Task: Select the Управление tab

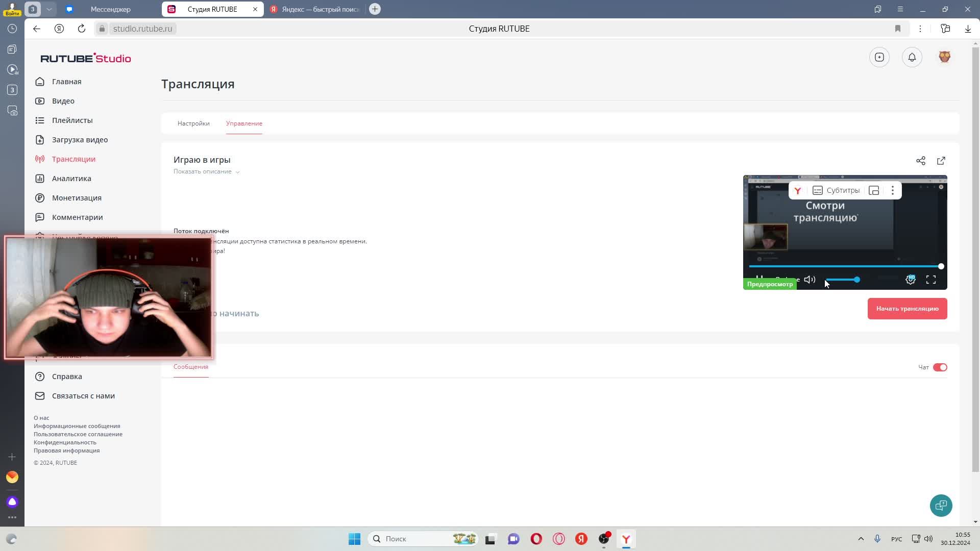Action: tap(244, 123)
